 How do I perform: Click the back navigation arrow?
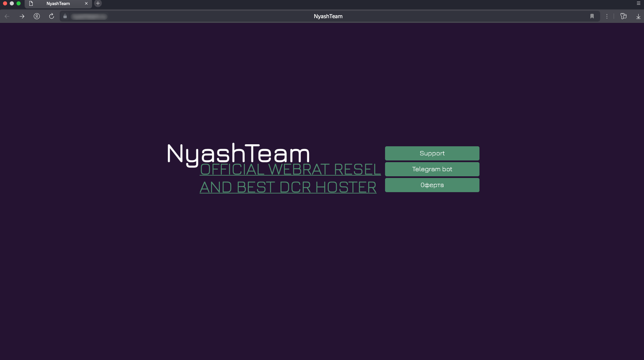point(7,16)
